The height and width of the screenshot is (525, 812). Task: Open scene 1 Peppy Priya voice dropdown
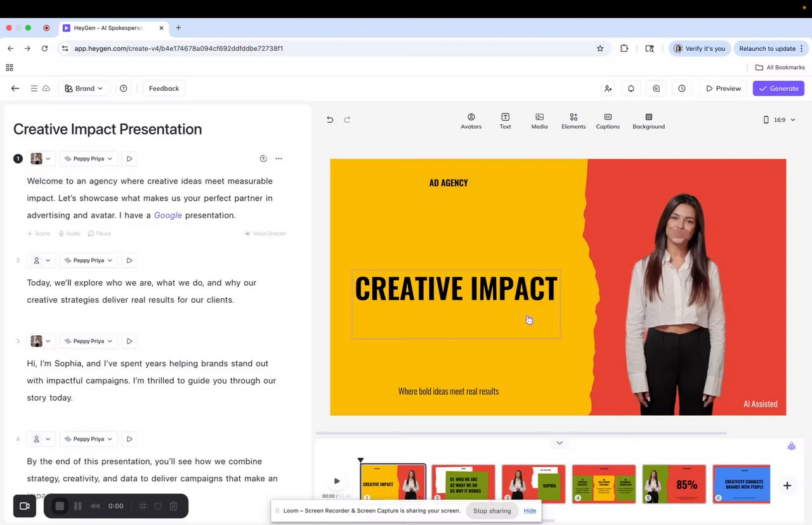(88, 159)
